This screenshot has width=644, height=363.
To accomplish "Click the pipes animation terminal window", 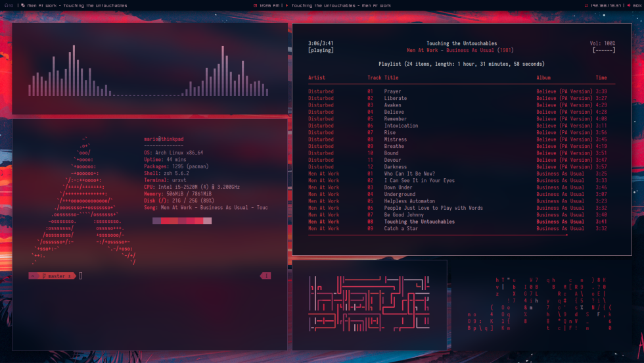I will (369, 304).
